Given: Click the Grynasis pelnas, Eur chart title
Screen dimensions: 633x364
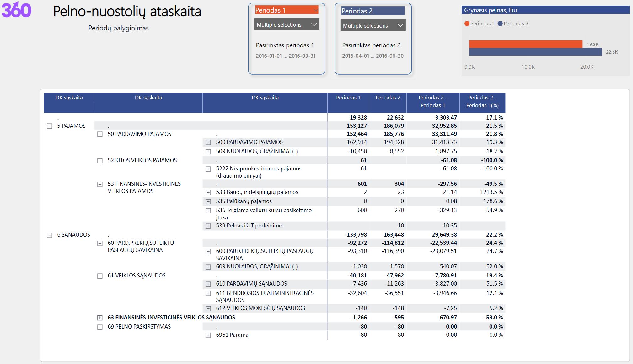Looking at the screenshot, I should coord(491,10).
